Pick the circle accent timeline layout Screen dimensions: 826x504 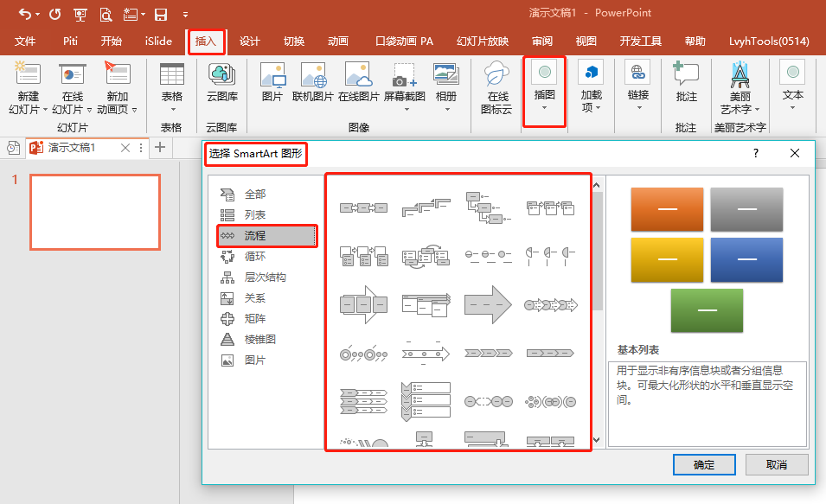click(364, 354)
